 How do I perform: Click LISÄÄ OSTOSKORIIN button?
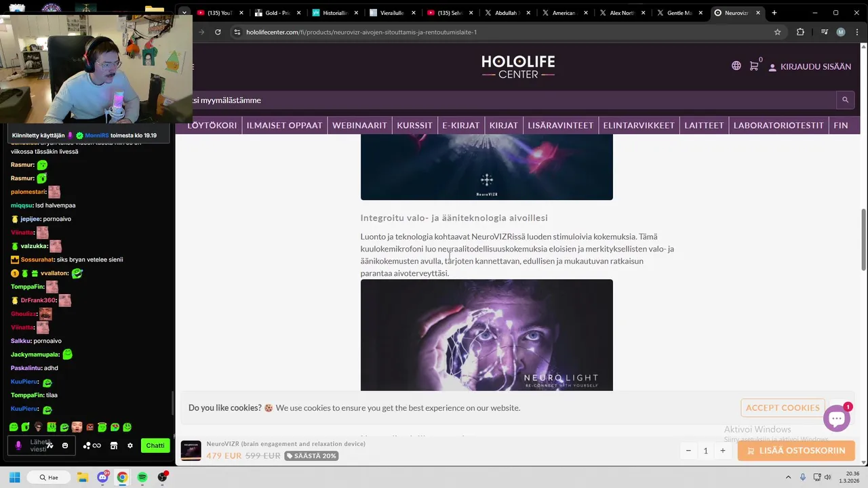coord(796,451)
